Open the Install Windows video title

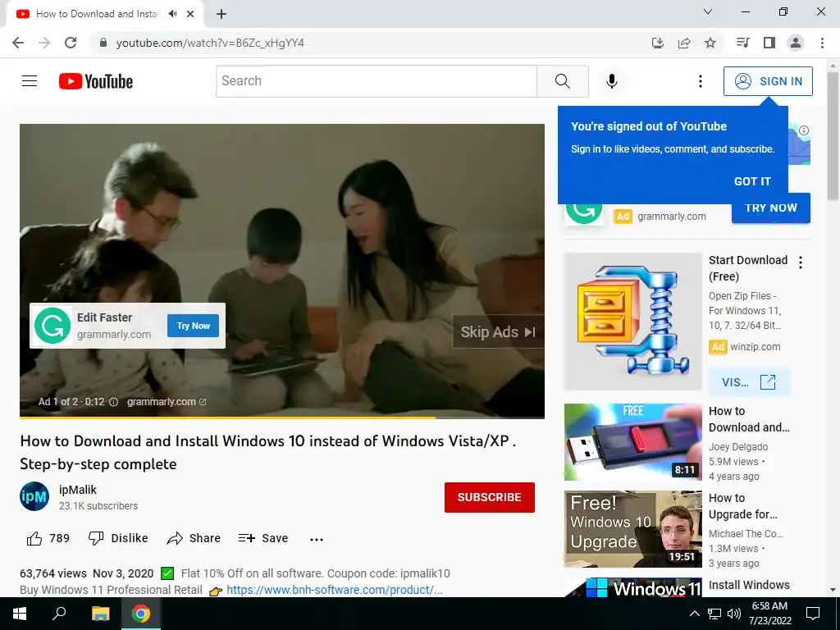click(749, 585)
